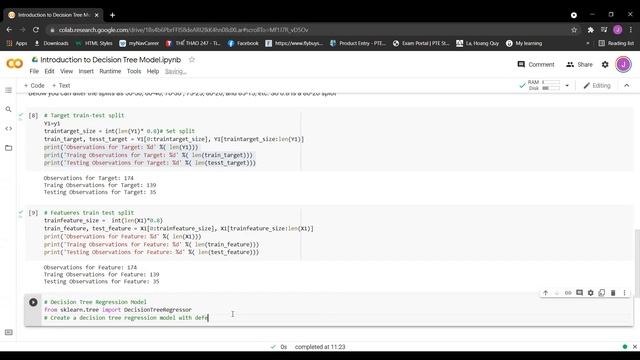Copy link to cell icon
Viewport: 640px width, 360px height.
click(568, 293)
